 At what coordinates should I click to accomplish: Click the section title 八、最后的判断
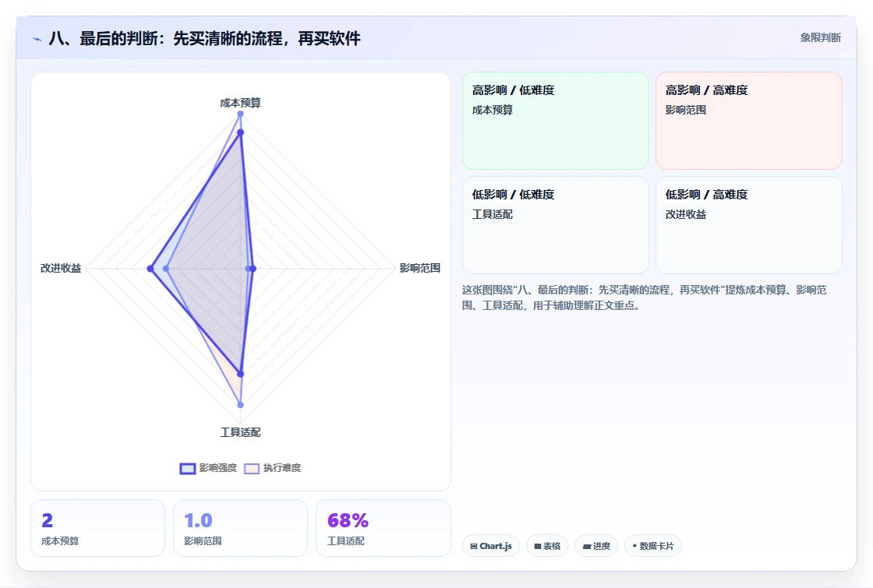coord(205,38)
